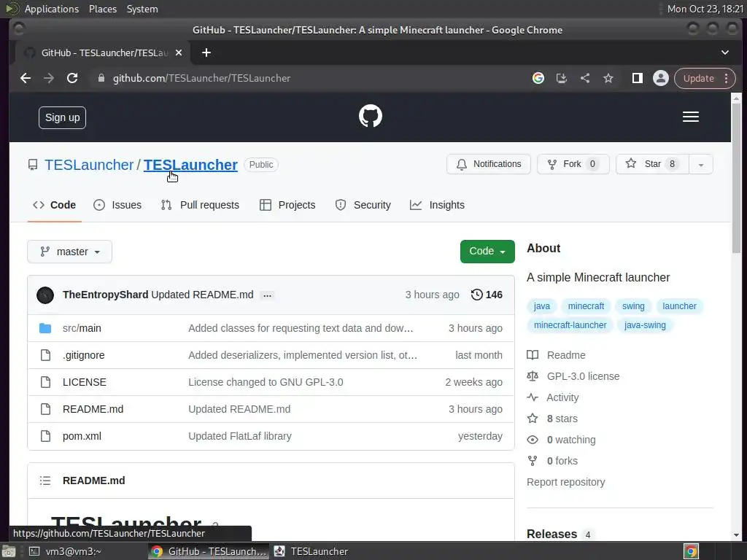The image size is (747, 560).
Task: Open the Google icon in the address bar
Action: point(538,78)
